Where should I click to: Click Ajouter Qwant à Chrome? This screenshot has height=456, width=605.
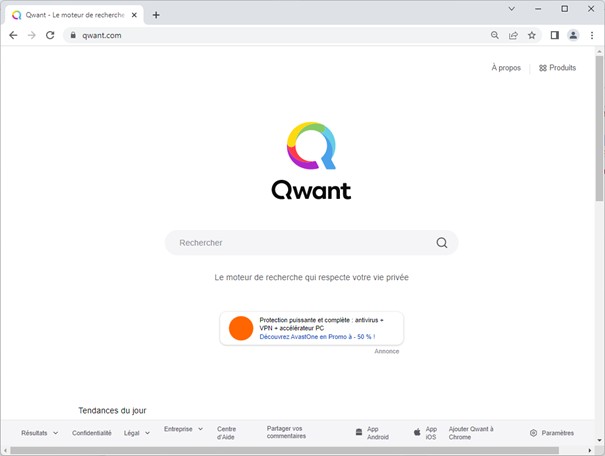point(471,433)
